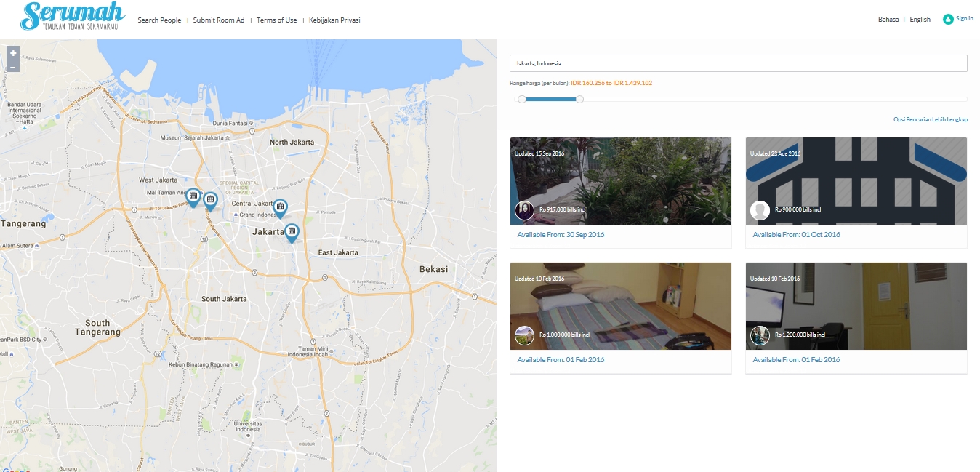Screen dimensions: 980x472
Task: Open Opsi Pencarian Lebih Lengkap
Action: pos(931,119)
